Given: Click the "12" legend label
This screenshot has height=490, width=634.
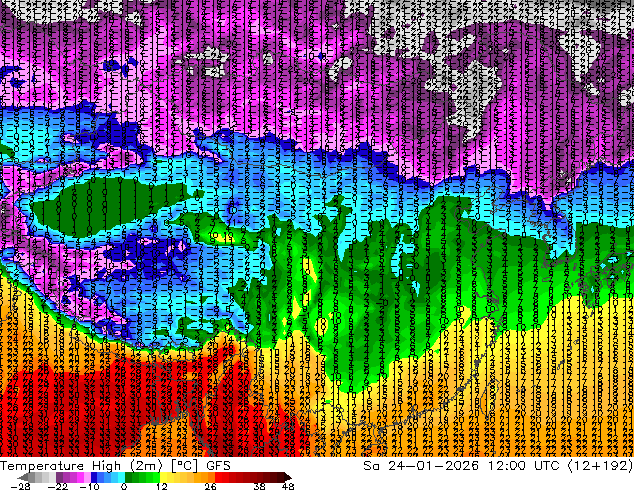Looking at the screenshot, I should pyautogui.click(x=162, y=486).
